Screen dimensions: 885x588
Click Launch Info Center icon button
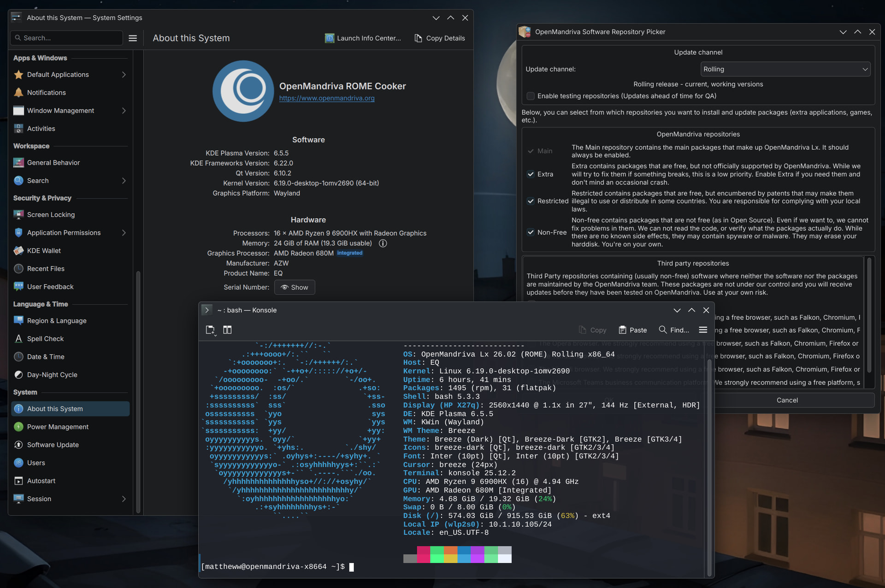(330, 38)
